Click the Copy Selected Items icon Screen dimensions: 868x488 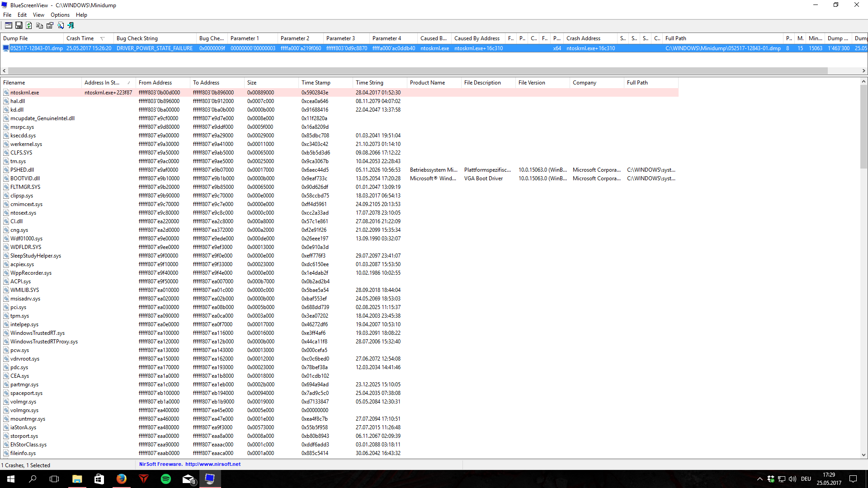39,25
